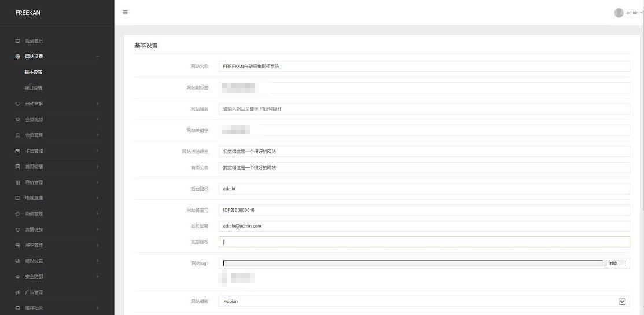Viewport: 644px width, 315px height.
Task: Click the 网站名称 input field
Action: tap(424, 66)
